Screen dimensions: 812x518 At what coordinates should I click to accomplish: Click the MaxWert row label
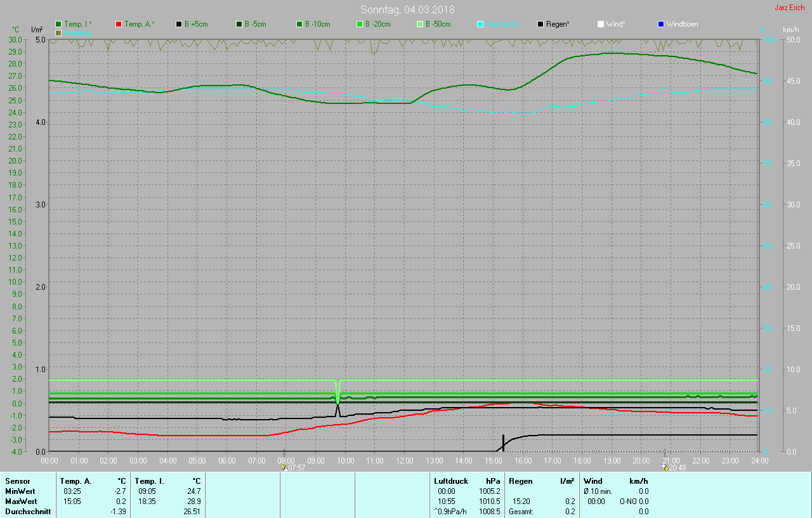tap(20, 502)
